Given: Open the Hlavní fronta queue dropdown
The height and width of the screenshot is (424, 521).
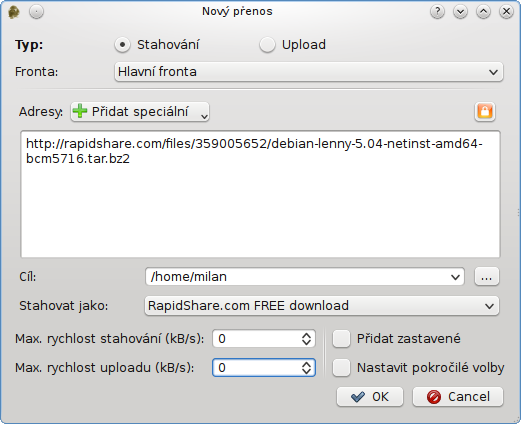Looking at the screenshot, I should pos(308,72).
